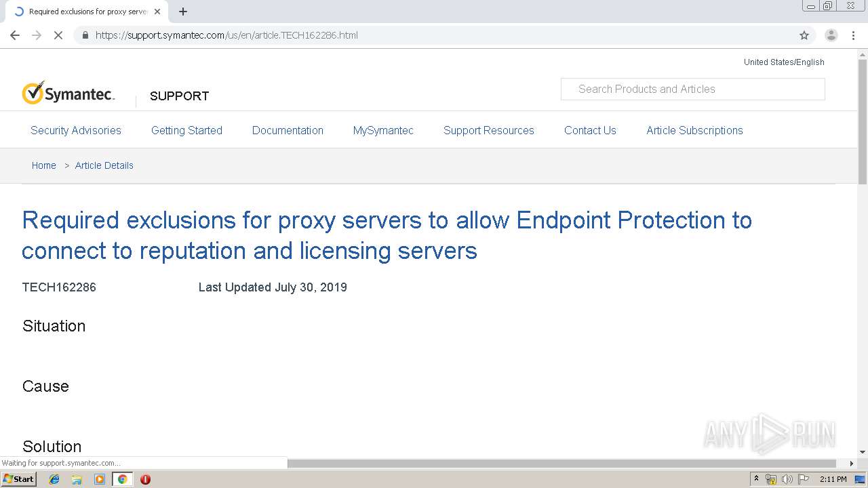Launch Internet Explorer from the taskbar
Screen dimensions: 868x488
pyautogui.click(x=54, y=479)
